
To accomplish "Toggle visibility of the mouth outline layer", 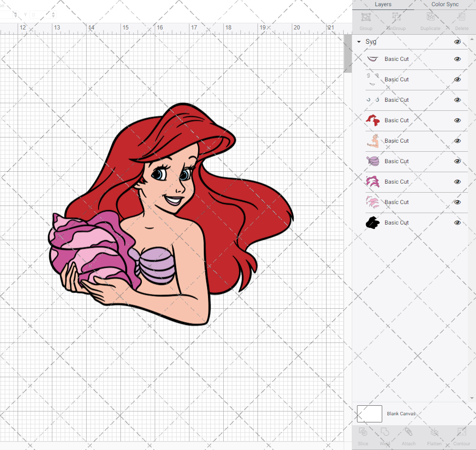I will point(457,59).
